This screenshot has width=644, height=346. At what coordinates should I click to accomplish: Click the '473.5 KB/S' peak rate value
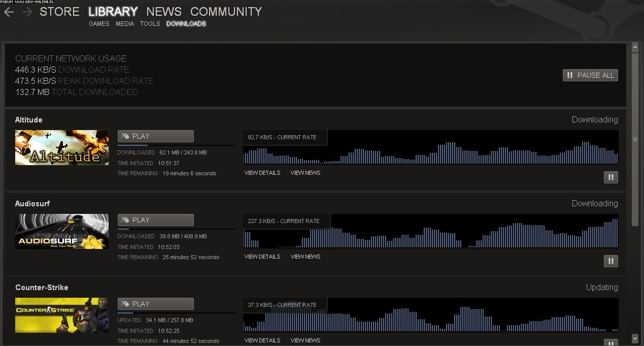[x=36, y=81]
